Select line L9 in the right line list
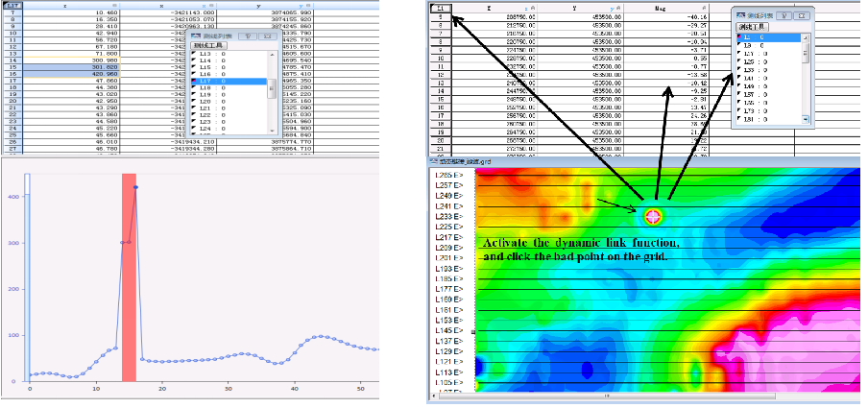Image resolution: width=868 pixels, height=408 pixels. point(768,45)
